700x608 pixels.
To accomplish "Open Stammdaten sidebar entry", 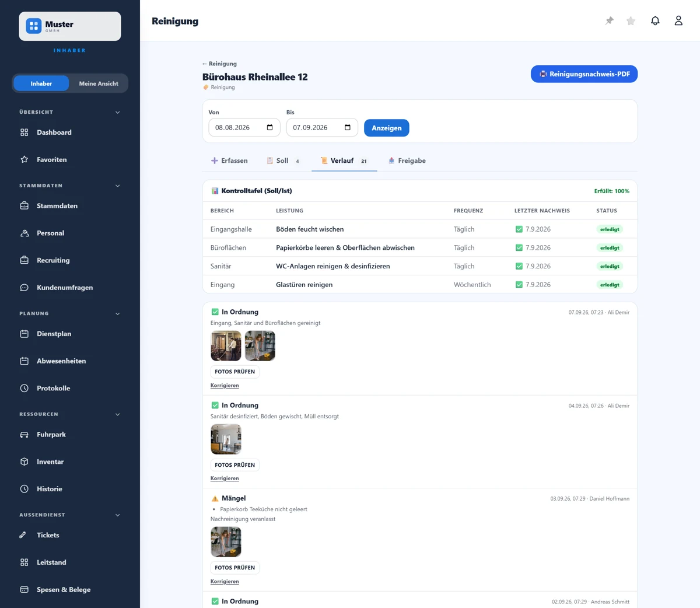I will pos(70,206).
